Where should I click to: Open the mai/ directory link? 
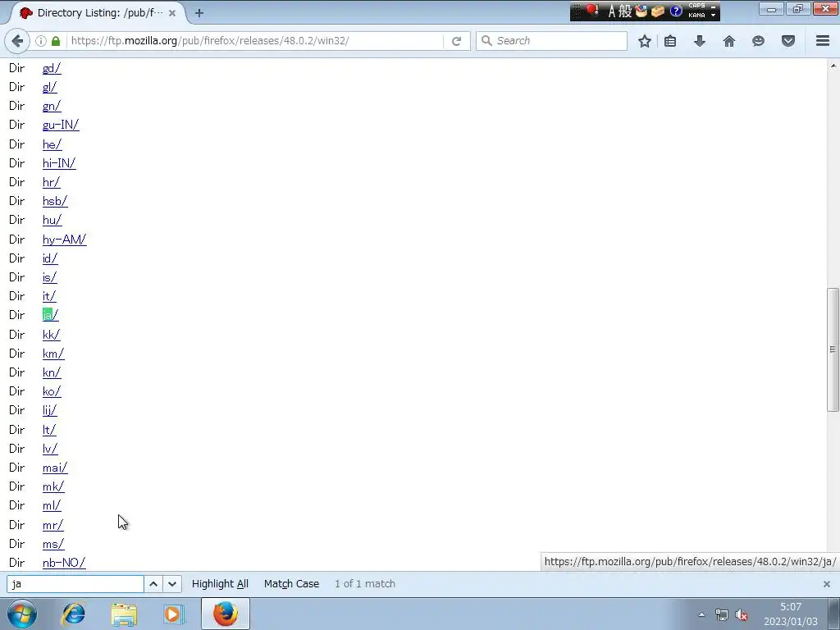(55, 468)
